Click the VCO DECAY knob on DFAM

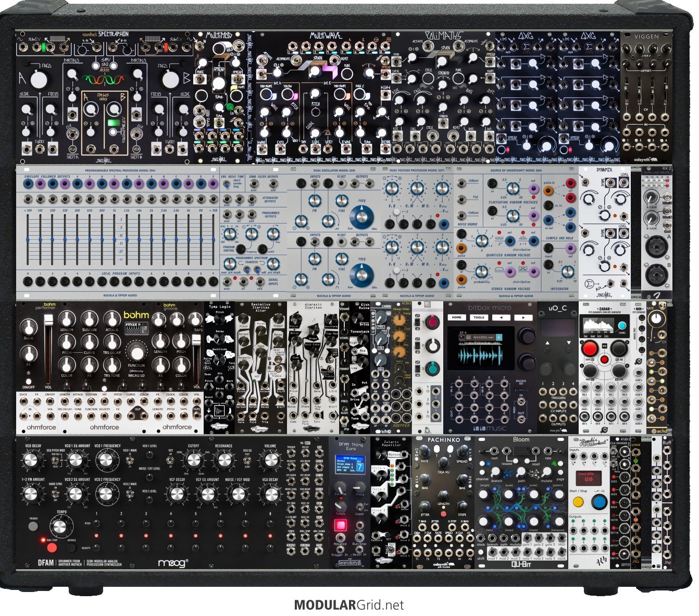click(x=31, y=460)
